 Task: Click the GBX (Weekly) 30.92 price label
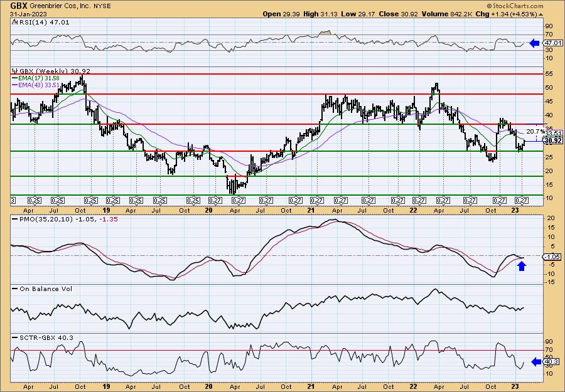(54, 72)
